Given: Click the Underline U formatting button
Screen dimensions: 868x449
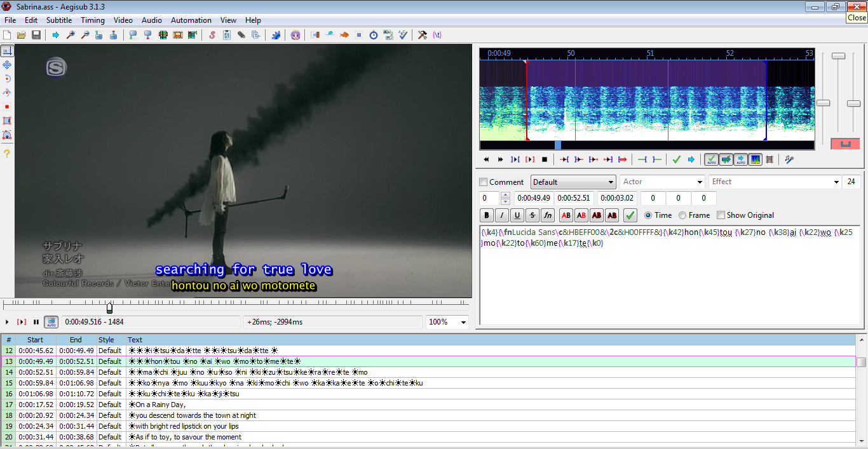Looking at the screenshot, I should point(517,215).
